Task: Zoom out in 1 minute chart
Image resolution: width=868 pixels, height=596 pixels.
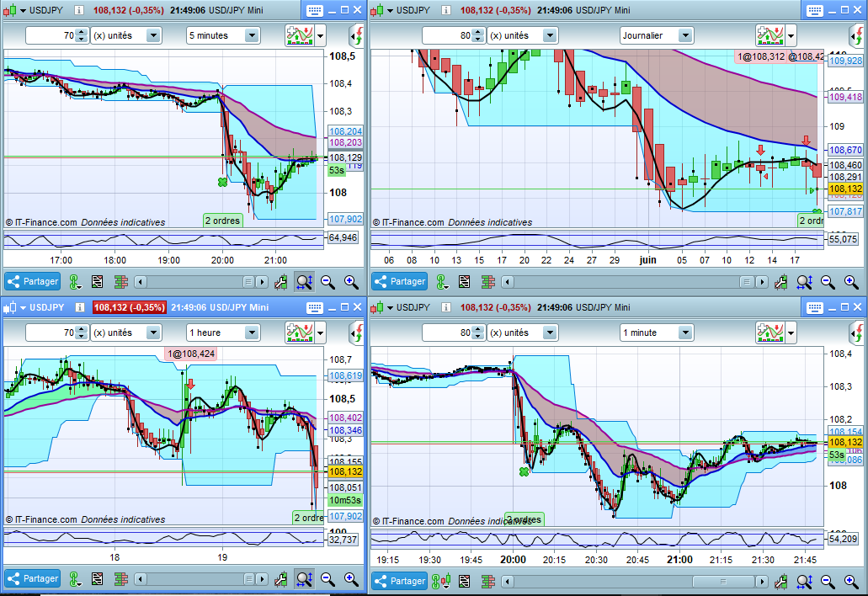Action: pos(828,582)
